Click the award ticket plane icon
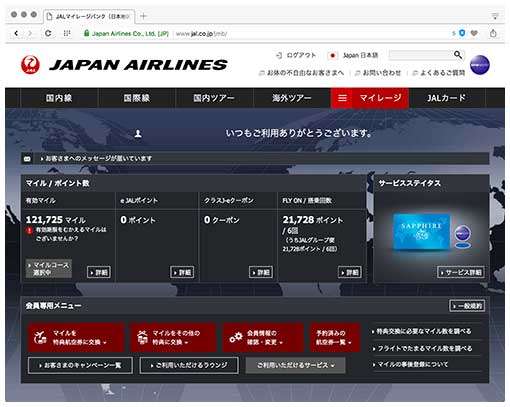 coord(40,338)
